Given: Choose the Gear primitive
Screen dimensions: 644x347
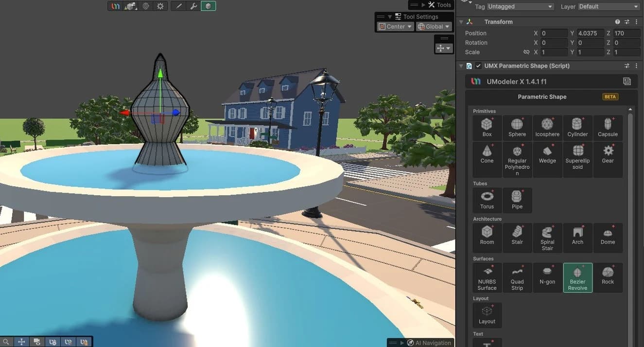Looking at the screenshot, I should click(x=608, y=160).
